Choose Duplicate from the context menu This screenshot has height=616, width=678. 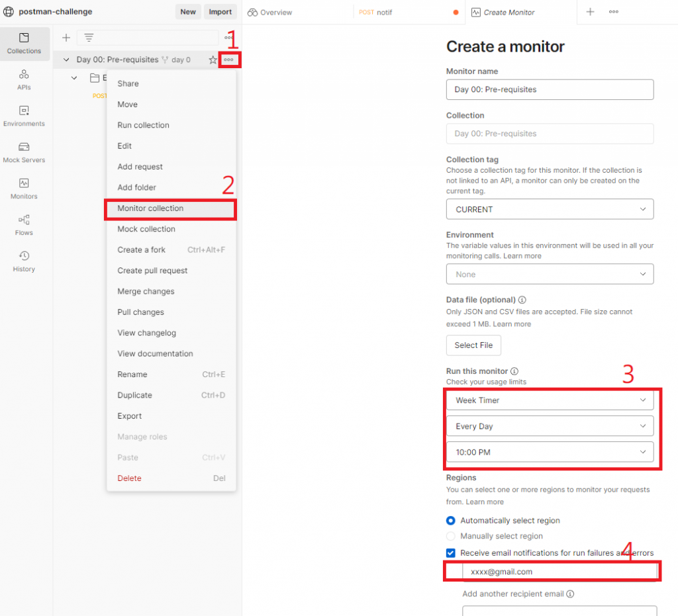coord(171,395)
